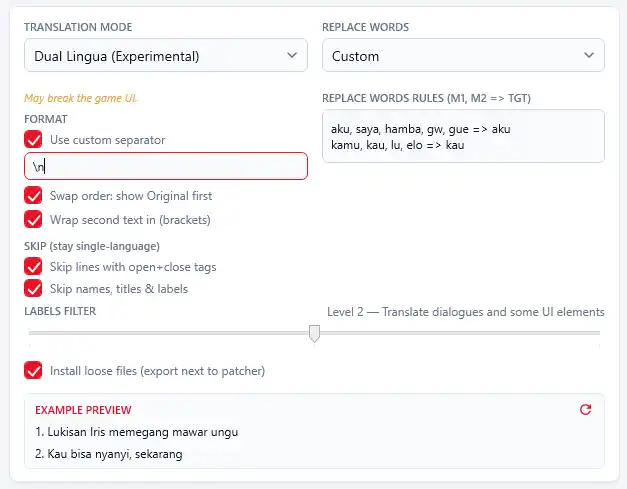
Task: Open the Translation Mode dropdown
Action: [166, 55]
